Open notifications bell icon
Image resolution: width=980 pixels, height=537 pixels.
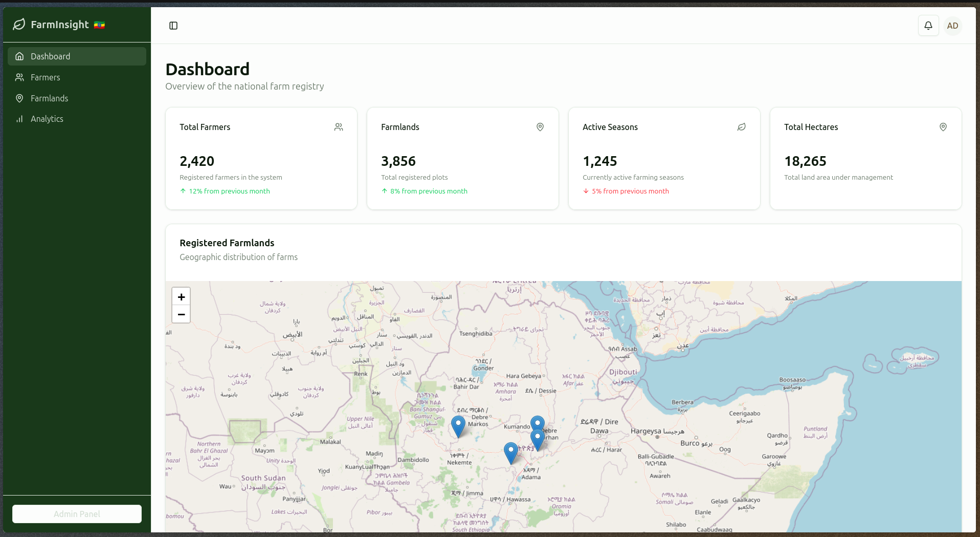[x=928, y=26]
